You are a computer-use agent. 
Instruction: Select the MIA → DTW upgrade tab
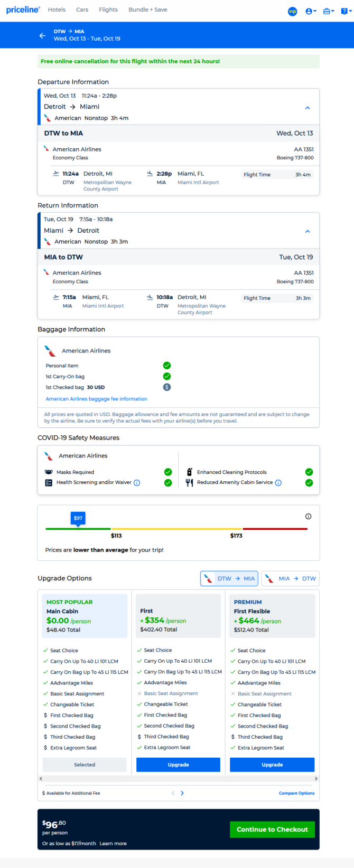click(291, 578)
